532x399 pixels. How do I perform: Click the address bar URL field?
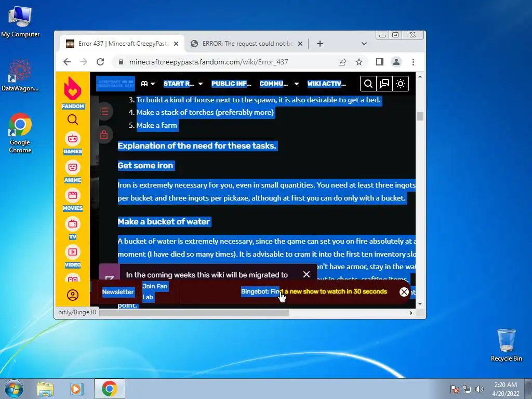(208, 62)
